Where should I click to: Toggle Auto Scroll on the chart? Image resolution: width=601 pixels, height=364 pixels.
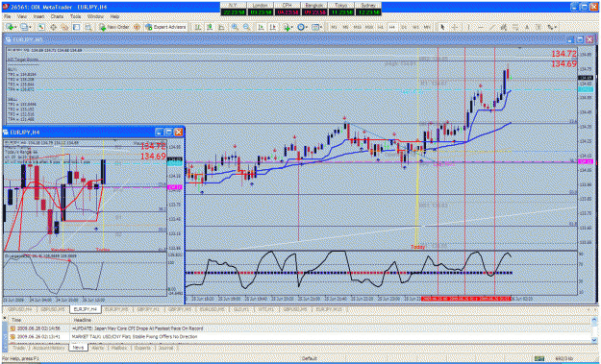point(261,27)
